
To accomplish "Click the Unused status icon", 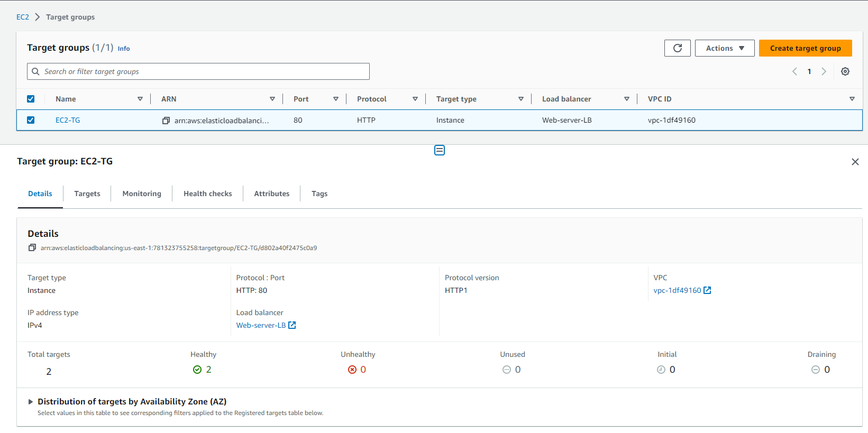I will [507, 370].
